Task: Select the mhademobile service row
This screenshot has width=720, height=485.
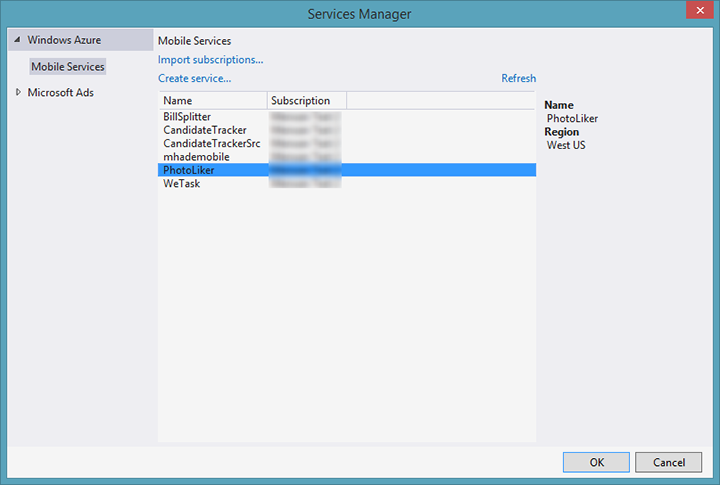Action: pyautogui.click(x=347, y=157)
